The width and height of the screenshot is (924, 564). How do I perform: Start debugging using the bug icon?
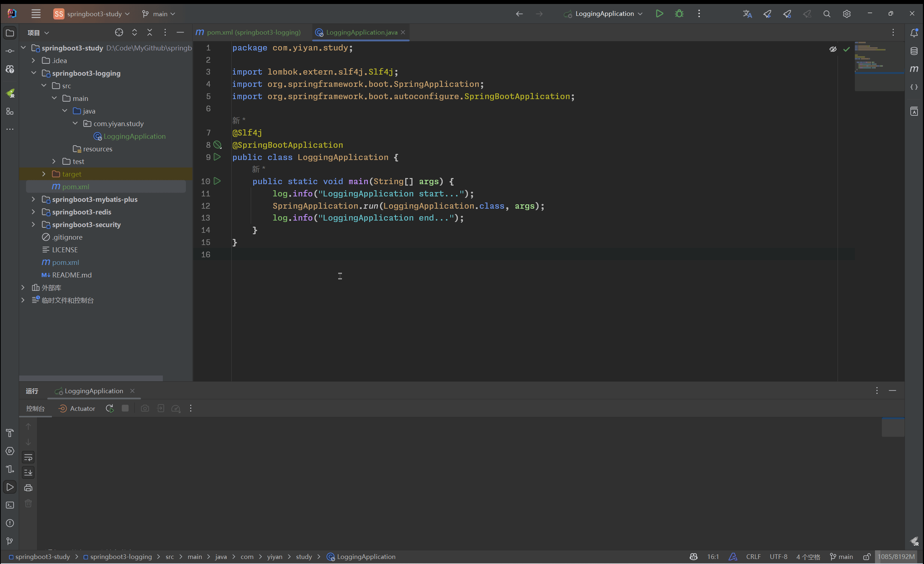(679, 13)
